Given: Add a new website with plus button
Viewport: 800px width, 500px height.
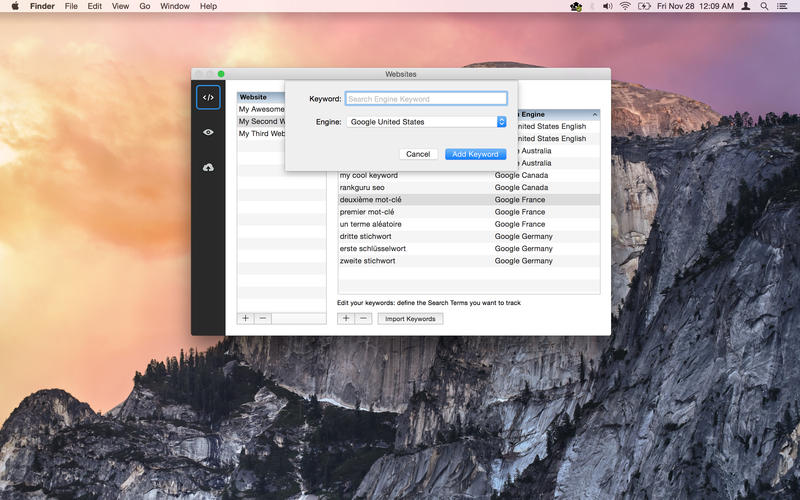Looking at the screenshot, I should click(x=245, y=318).
